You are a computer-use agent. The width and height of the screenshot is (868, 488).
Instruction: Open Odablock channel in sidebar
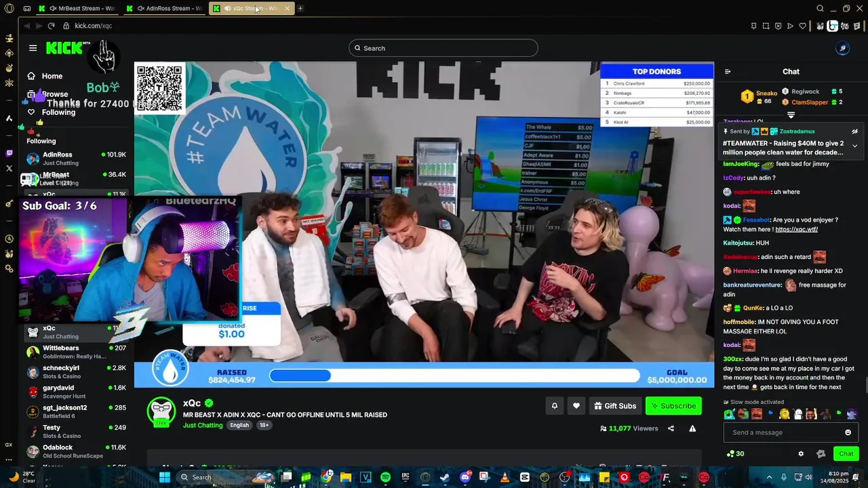click(77, 451)
